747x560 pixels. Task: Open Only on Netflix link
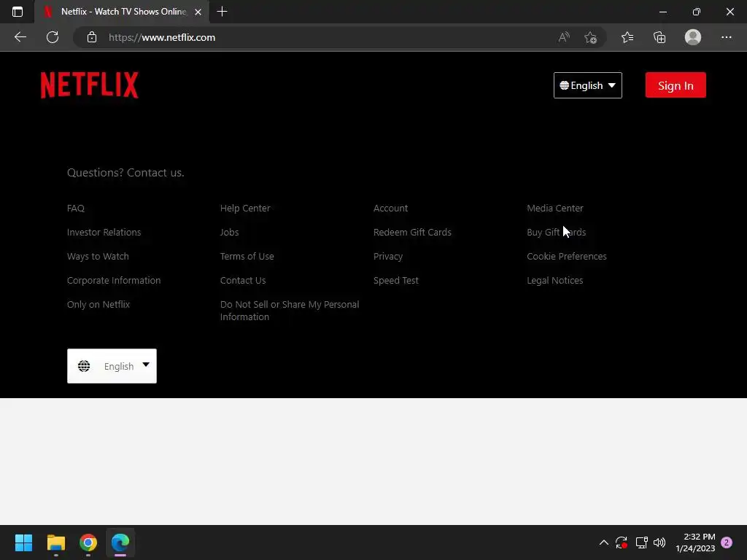[x=98, y=304]
